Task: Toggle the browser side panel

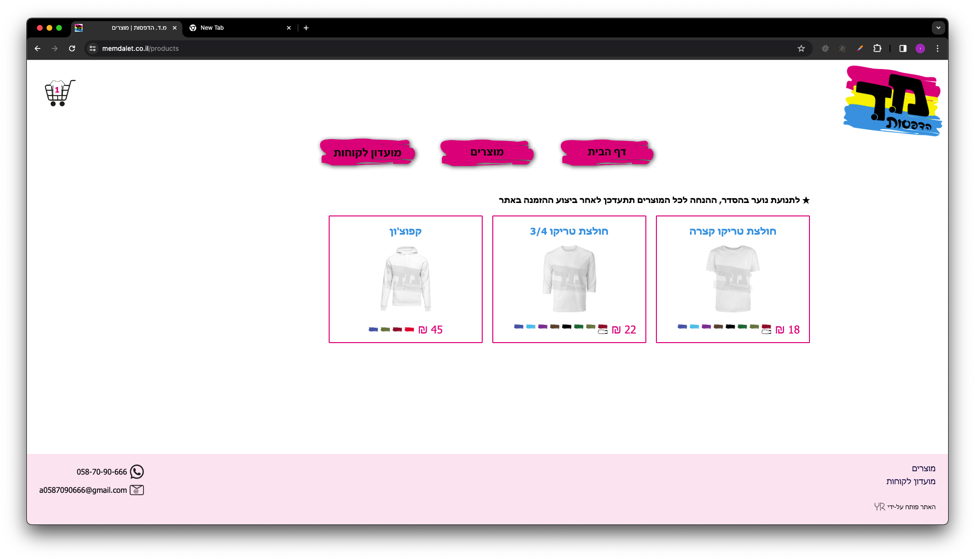Action: (903, 48)
